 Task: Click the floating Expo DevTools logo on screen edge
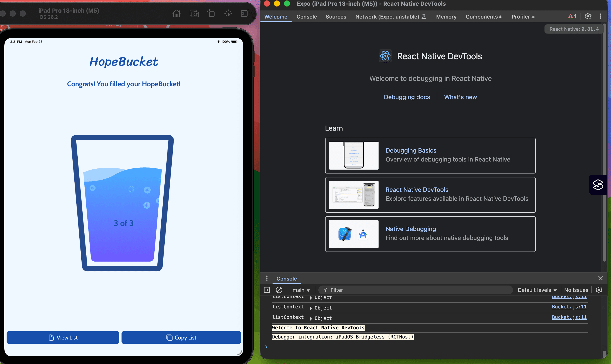[x=598, y=185]
